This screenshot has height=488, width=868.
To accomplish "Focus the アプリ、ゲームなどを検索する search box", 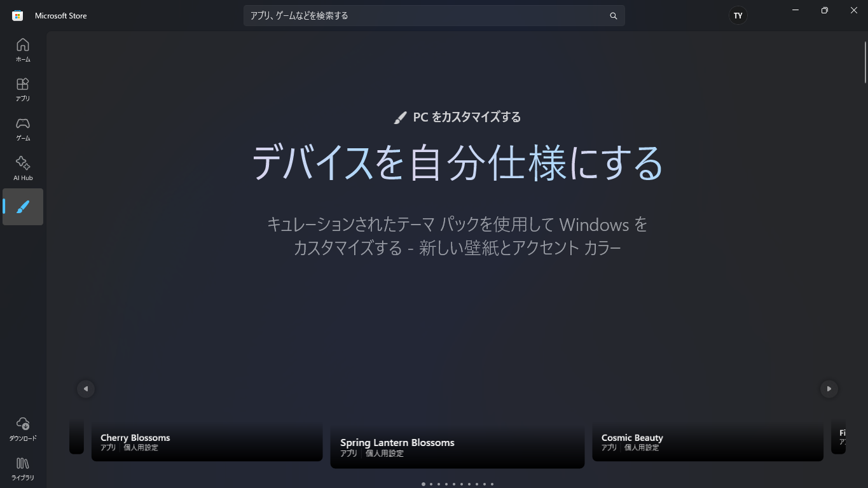I will click(x=434, y=16).
